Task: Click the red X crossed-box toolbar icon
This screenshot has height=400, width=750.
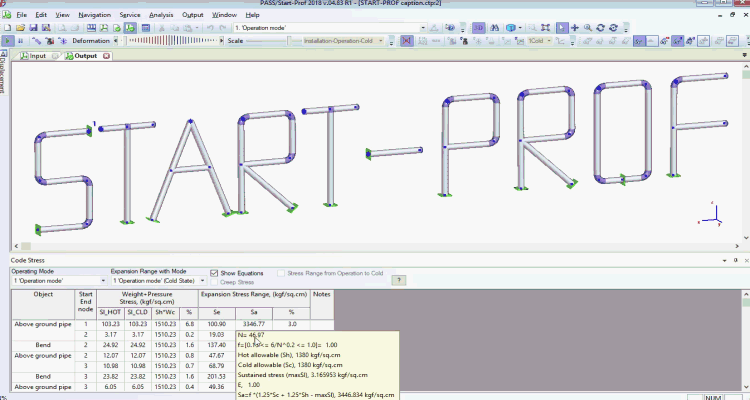Action: coord(406,41)
